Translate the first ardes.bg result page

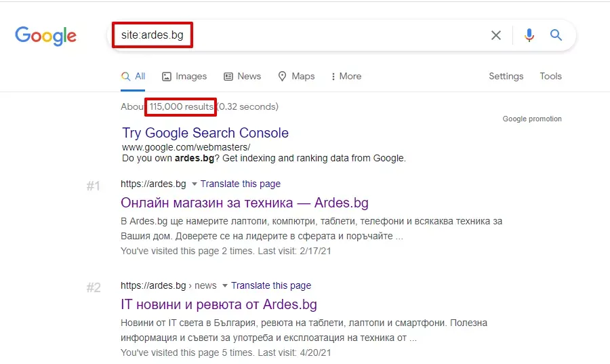pyautogui.click(x=241, y=184)
